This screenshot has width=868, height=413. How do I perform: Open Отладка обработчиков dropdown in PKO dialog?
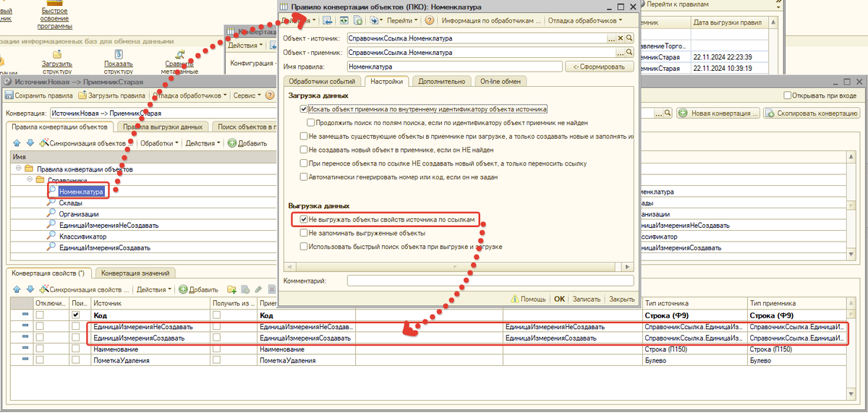pyautogui.click(x=585, y=20)
